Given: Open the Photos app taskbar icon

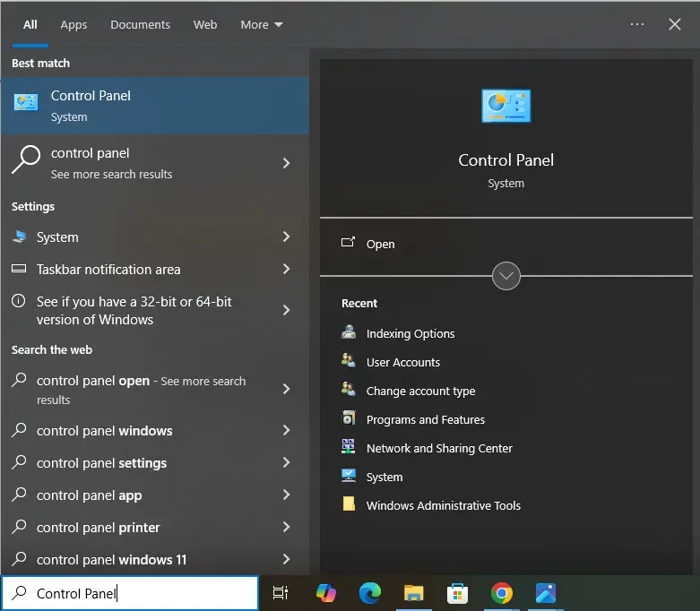Looking at the screenshot, I should coord(545,592).
